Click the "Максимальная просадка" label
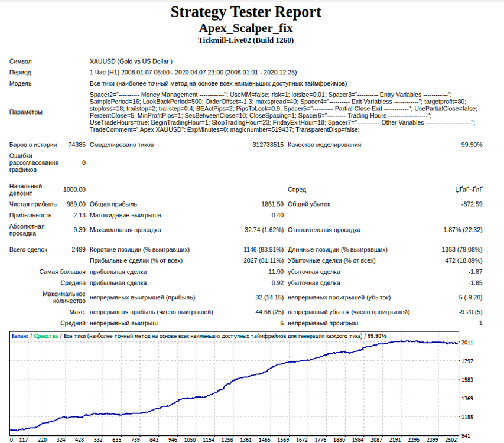The image size is (504, 443). (x=125, y=230)
